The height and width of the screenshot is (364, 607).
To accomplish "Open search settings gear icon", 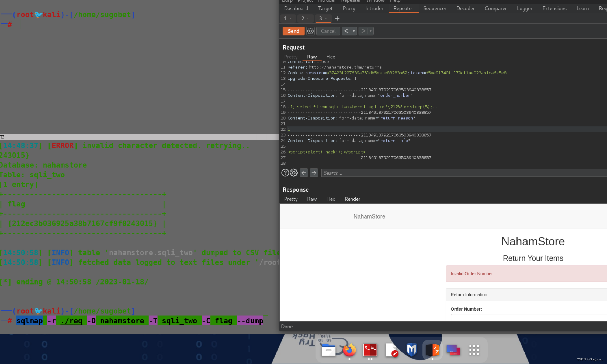I will [x=294, y=173].
